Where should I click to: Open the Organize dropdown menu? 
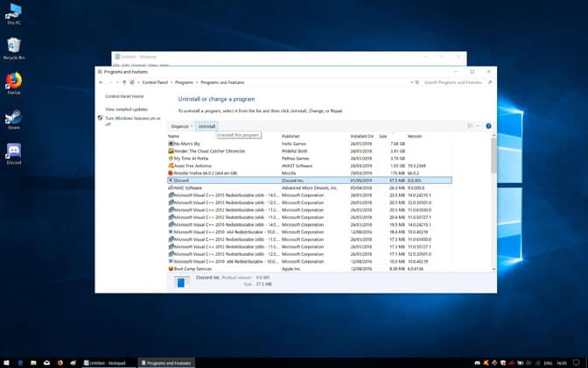(181, 126)
